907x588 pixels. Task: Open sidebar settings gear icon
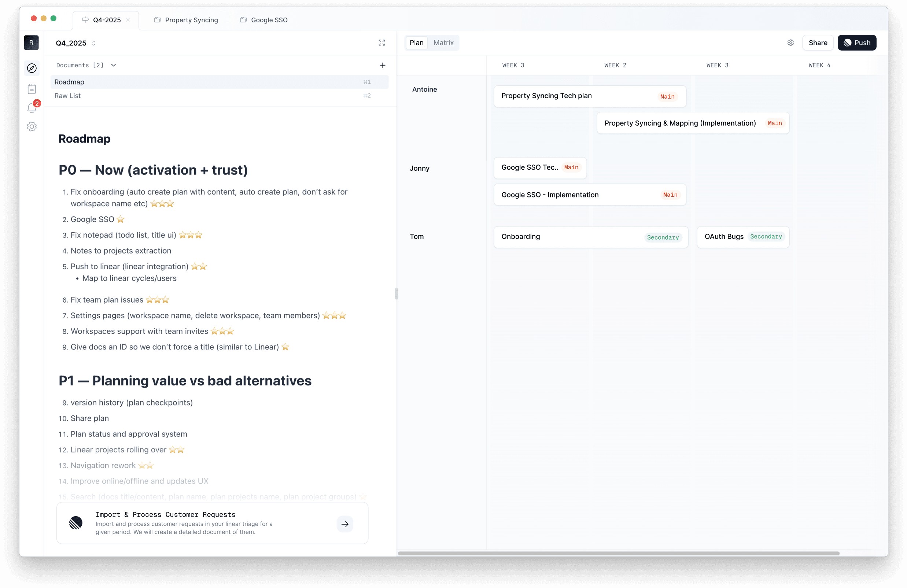[x=32, y=126]
